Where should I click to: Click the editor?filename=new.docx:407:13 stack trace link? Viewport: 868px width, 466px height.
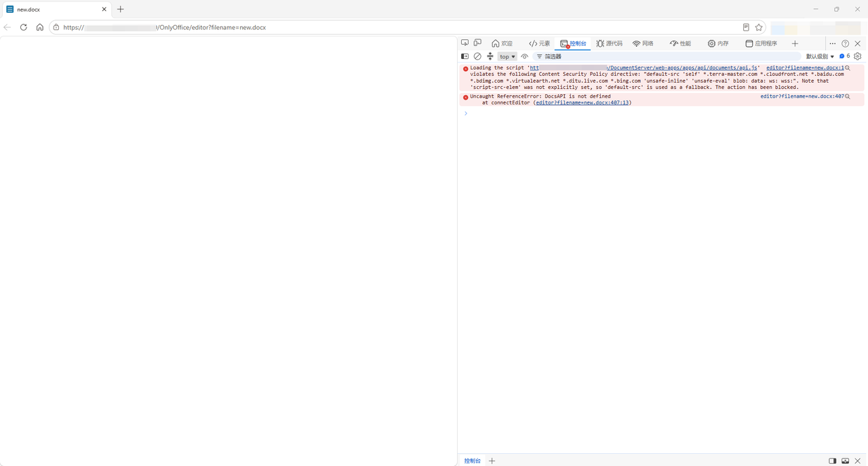[x=582, y=102]
